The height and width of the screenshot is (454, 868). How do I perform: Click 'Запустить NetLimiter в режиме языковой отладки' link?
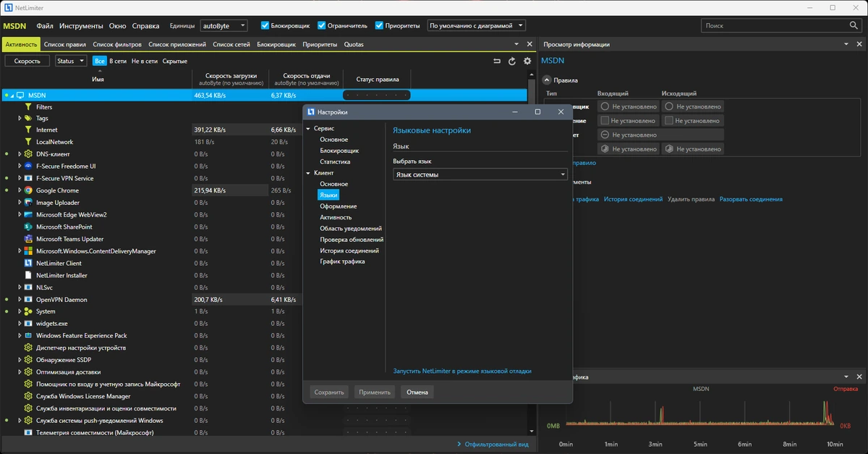pos(462,371)
